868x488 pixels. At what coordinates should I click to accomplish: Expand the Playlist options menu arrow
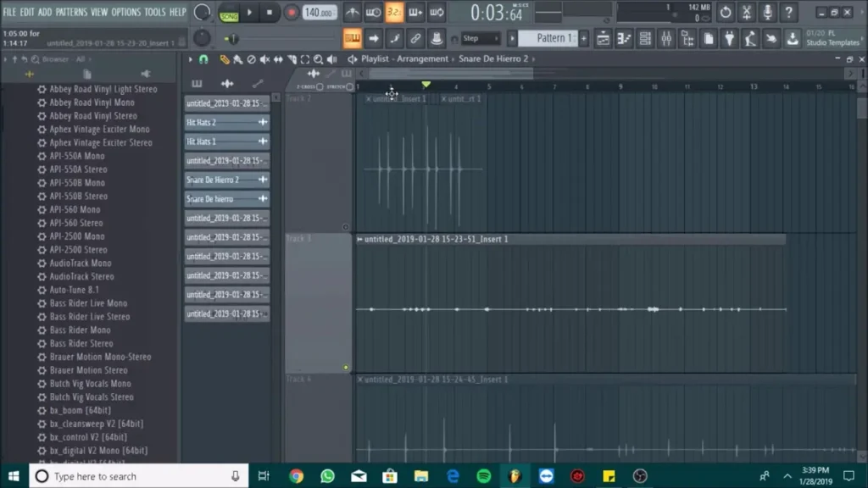coord(191,59)
